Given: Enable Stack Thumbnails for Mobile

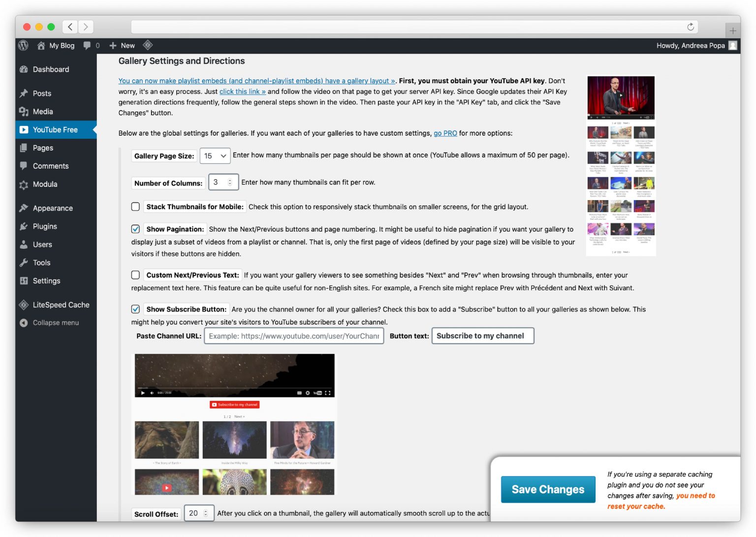Looking at the screenshot, I should point(135,207).
